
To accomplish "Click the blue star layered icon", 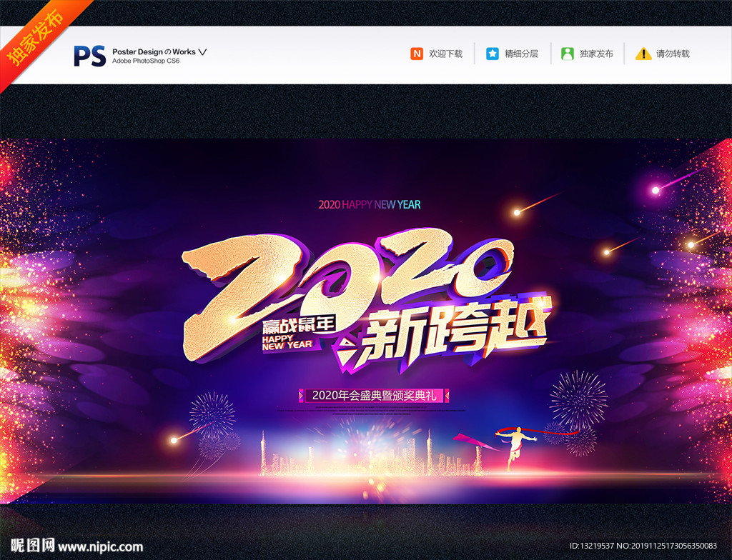I will [492, 54].
